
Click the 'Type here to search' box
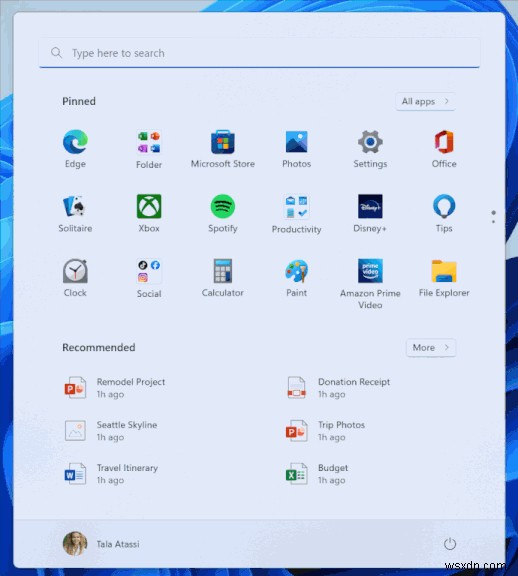(x=259, y=53)
